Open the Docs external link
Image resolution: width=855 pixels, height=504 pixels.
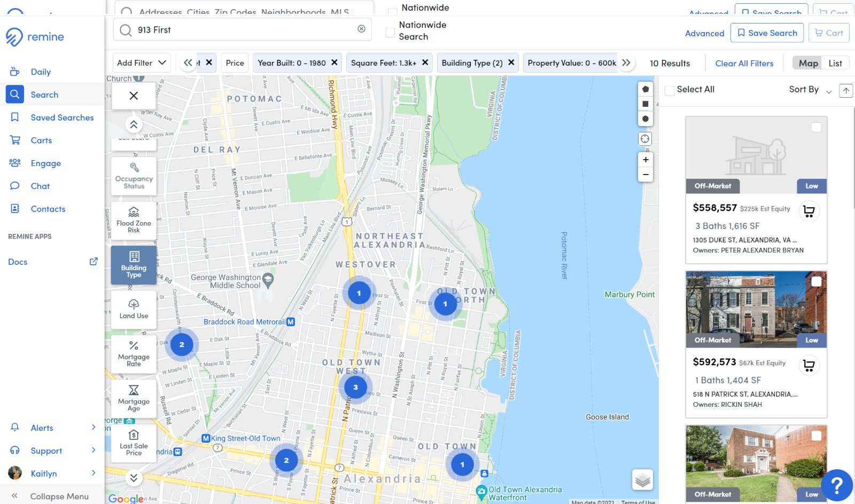pos(52,262)
